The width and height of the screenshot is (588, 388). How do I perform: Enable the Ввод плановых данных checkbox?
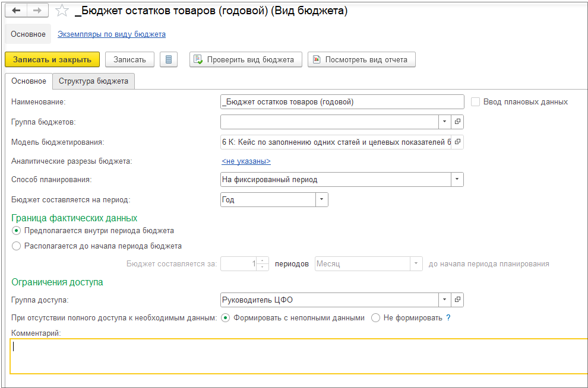pos(475,101)
